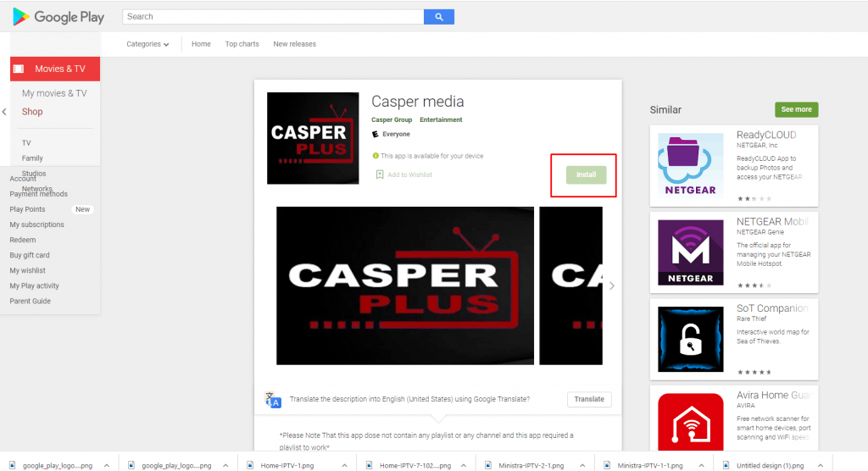Open the New releases tab

coord(294,44)
